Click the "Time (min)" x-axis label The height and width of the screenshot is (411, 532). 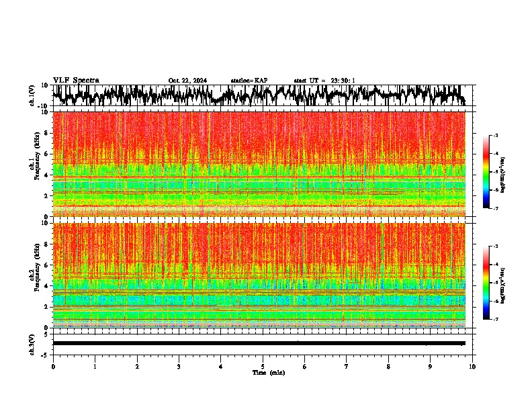(269, 373)
